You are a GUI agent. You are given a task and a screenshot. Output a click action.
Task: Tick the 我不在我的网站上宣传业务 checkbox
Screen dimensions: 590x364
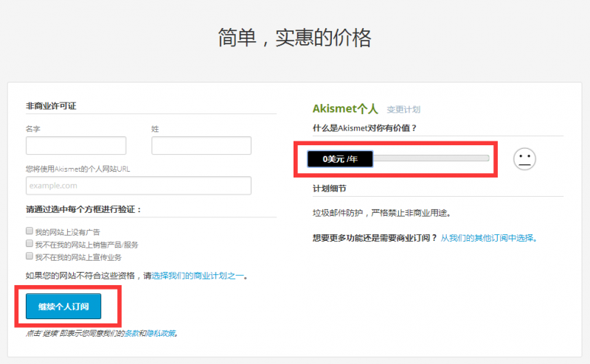pyautogui.click(x=29, y=256)
